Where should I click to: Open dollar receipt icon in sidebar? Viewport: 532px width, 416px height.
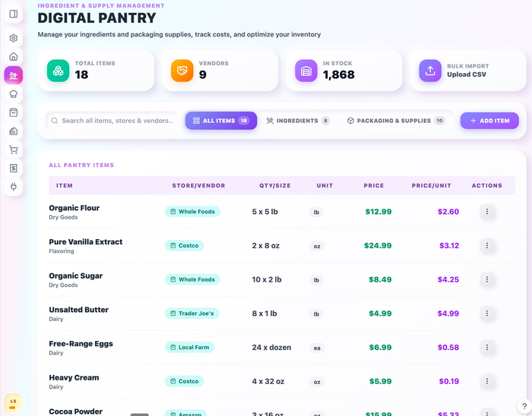tap(14, 169)
